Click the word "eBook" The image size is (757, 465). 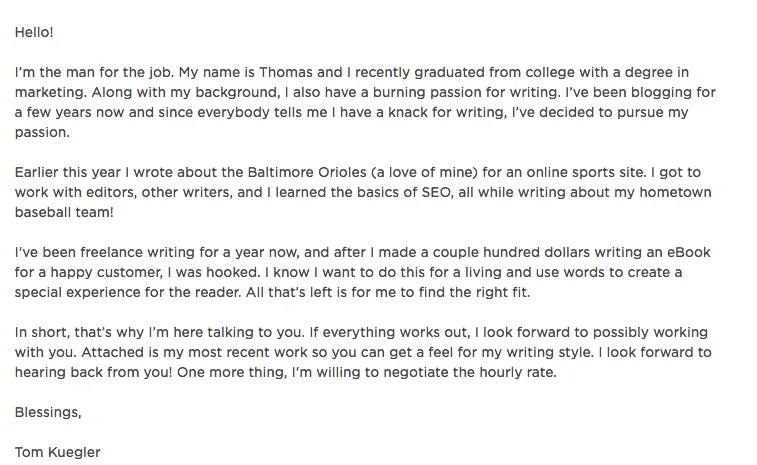click(x=689, y=253)
